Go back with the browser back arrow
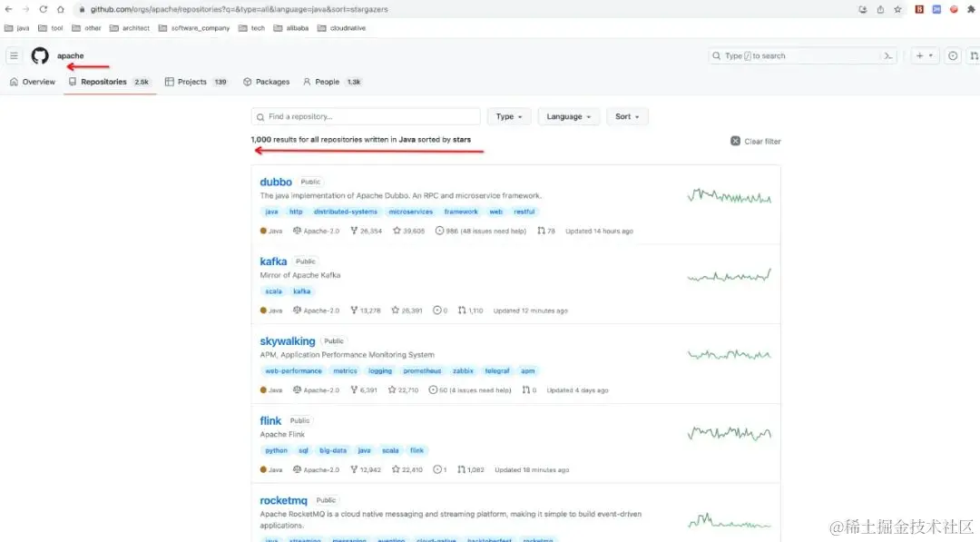This screenshot has width=980, height=542. tap(9, 9)
